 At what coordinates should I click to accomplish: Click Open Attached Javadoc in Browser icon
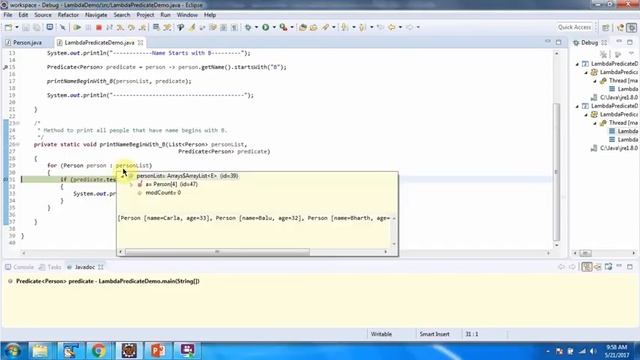click(608, 267)
